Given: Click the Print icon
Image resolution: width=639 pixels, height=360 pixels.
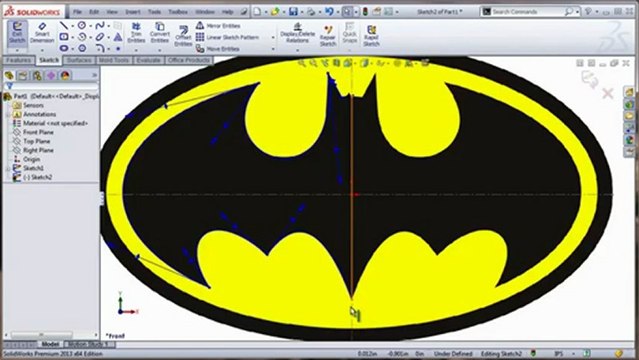Looking at the screenshot, I should 311,11.
